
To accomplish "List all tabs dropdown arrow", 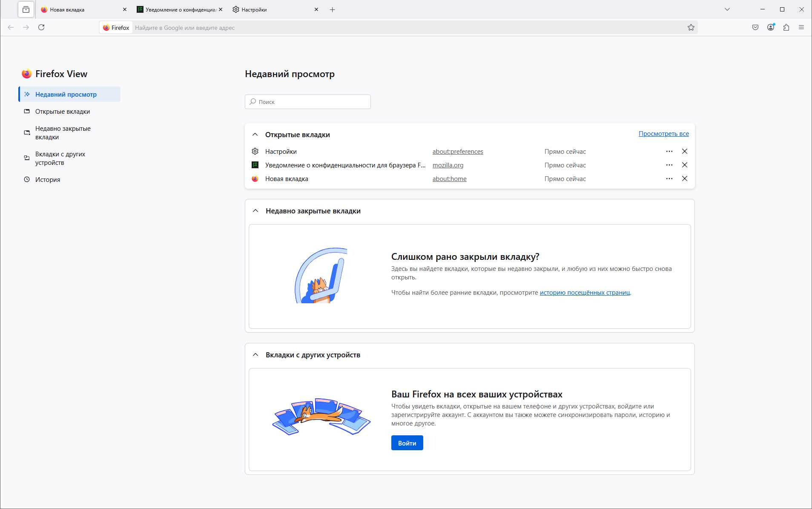I will coord(727,9).
